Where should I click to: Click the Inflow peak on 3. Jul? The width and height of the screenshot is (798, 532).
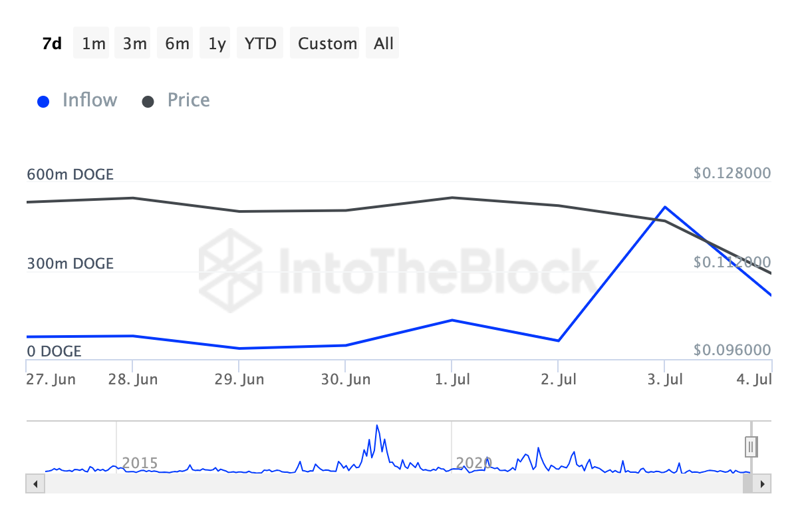(665, 207)
